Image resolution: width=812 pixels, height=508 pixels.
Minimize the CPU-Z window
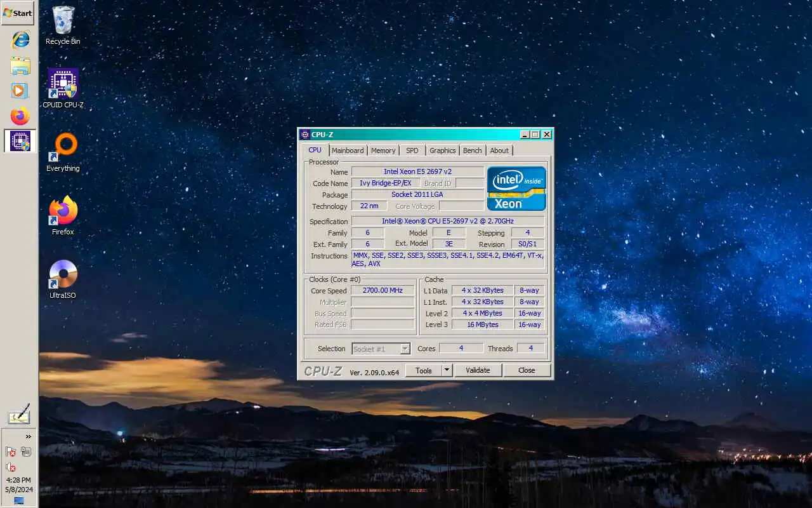(525, 135)
